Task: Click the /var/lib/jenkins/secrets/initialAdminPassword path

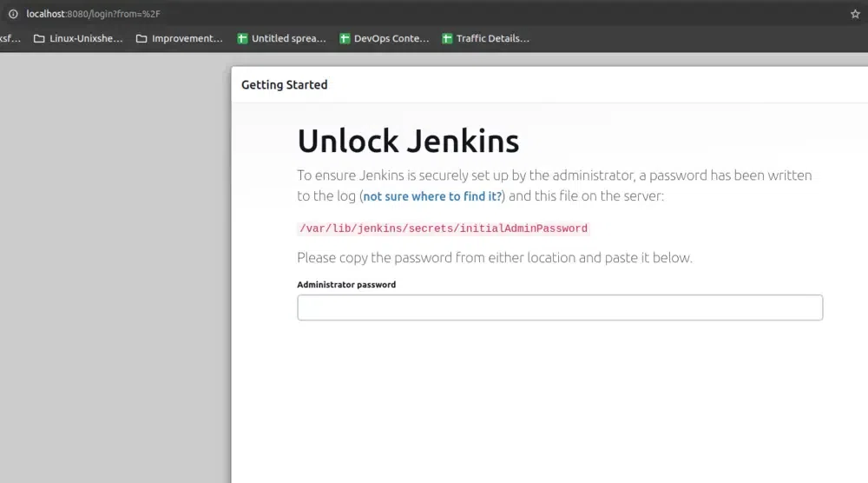Action: 444,228
